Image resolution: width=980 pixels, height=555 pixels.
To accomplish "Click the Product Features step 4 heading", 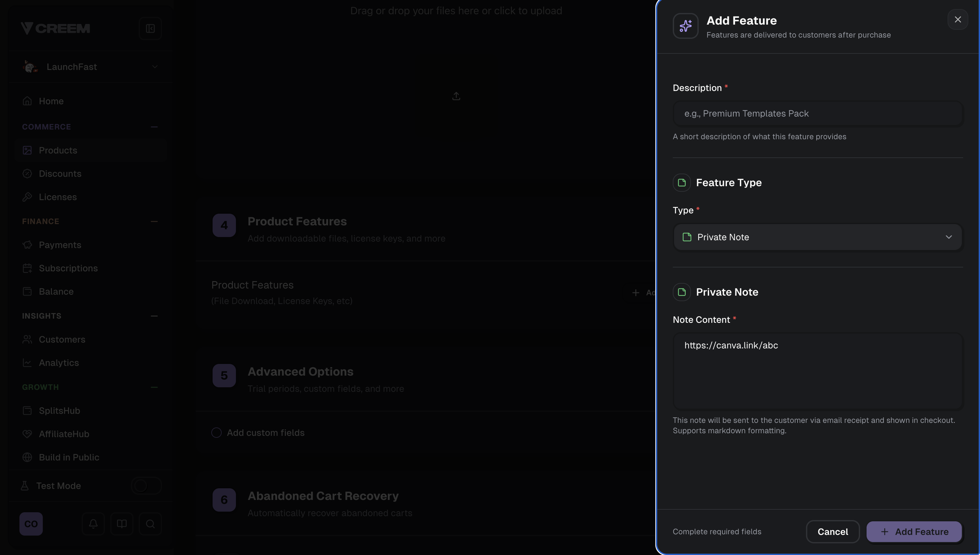I will [297, 221].
